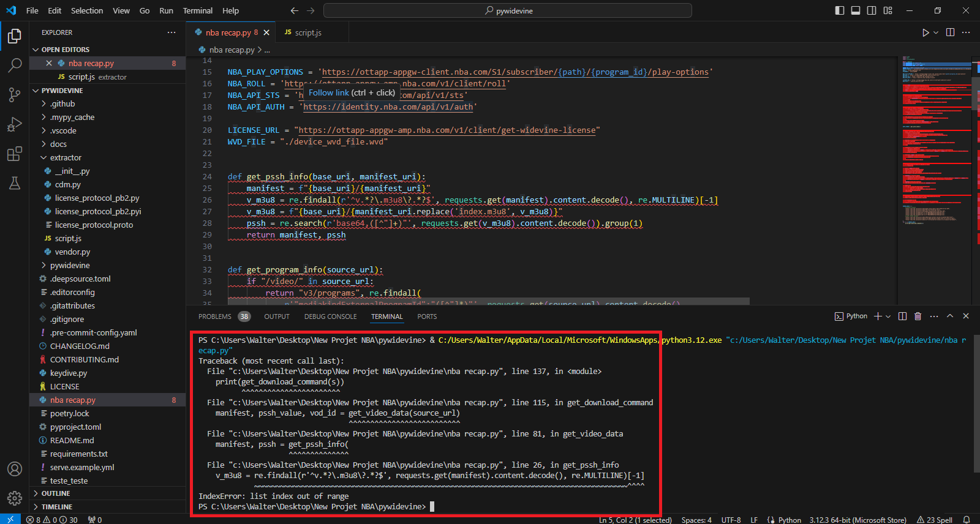Image resolution: width=980 pixels, height=524 pixels.
Task: Click the Run Python File play button
Action: coord(925,32)
